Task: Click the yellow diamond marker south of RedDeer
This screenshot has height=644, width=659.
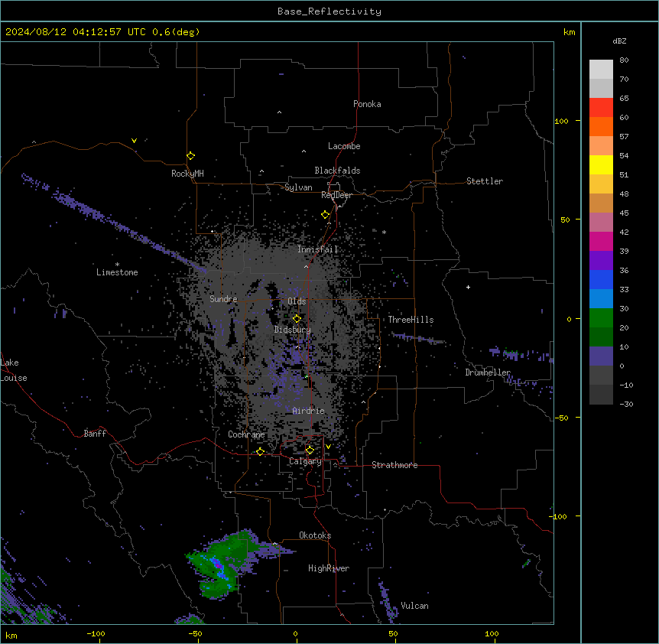Action: [x=325, y=215]
